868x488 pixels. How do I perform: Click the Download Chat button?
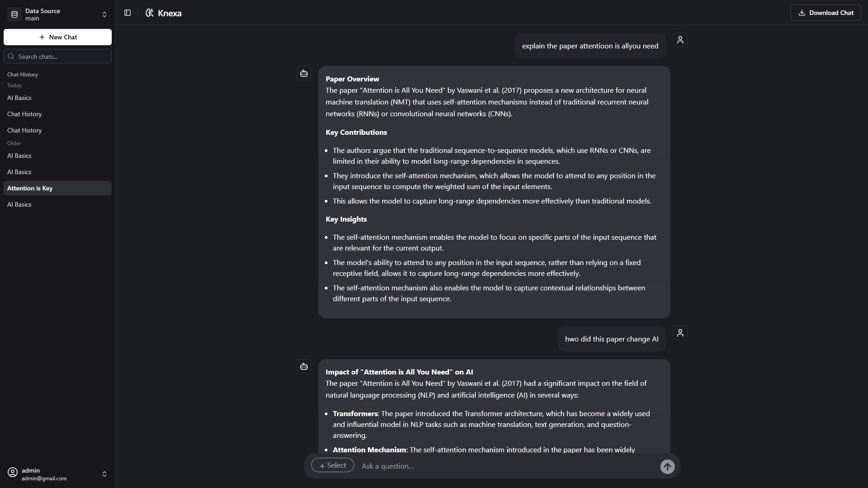pyautogui.click(x=825, y=13)
